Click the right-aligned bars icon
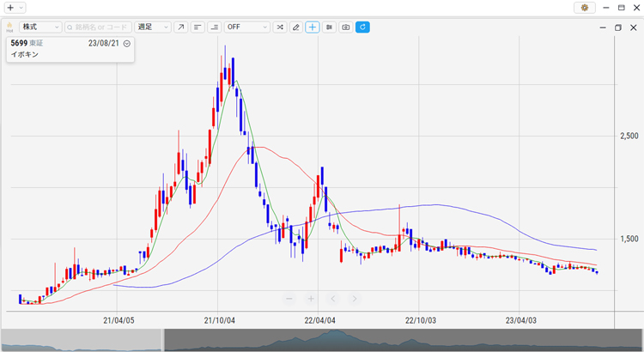 tap(214, 27)
